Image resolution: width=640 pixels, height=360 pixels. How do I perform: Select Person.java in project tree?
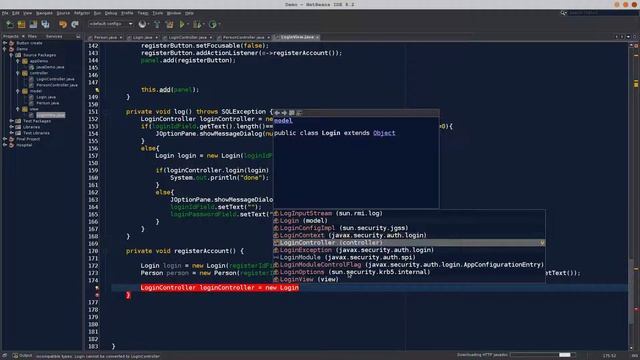pyautogui.click(x=47, y=103)
